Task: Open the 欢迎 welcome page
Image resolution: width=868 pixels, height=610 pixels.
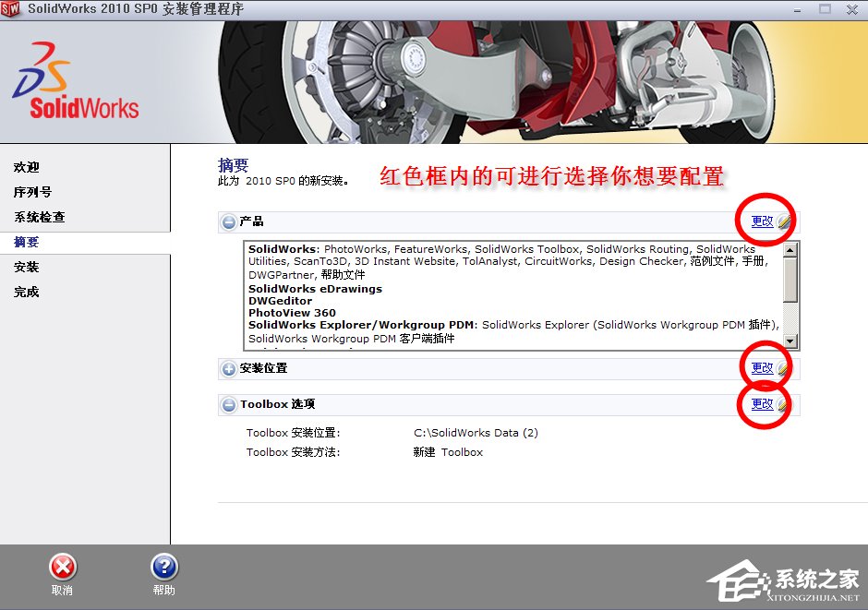Action: [28, 167]
